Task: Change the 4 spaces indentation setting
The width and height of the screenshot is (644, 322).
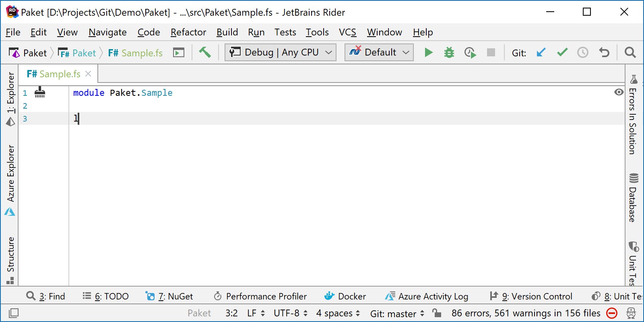Action: 338,313
